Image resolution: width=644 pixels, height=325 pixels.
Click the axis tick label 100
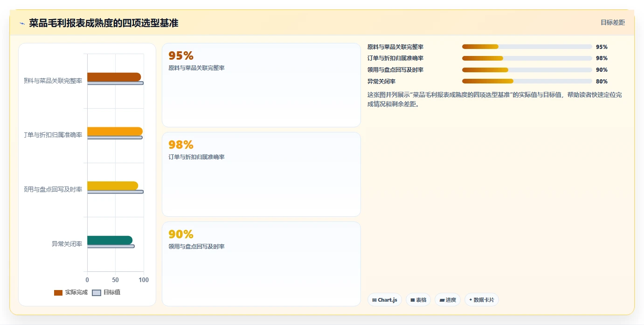click(x=144, y=280)
